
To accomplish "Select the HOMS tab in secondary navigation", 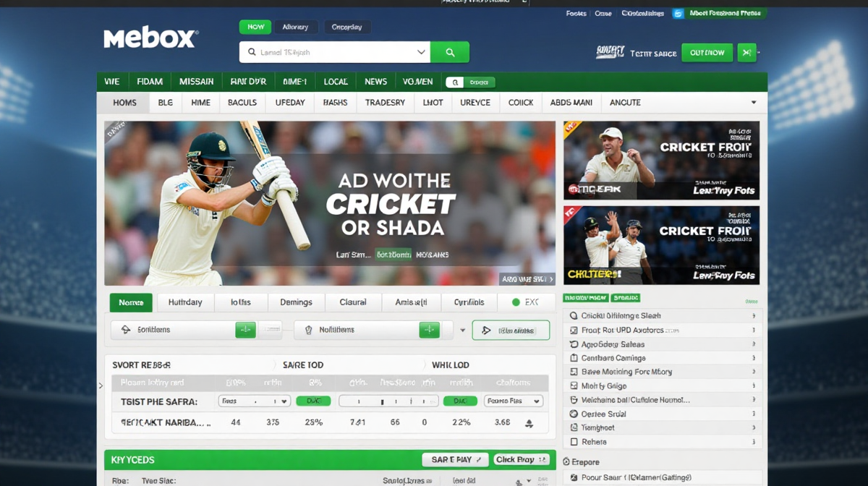I will (x=124, y=103).
